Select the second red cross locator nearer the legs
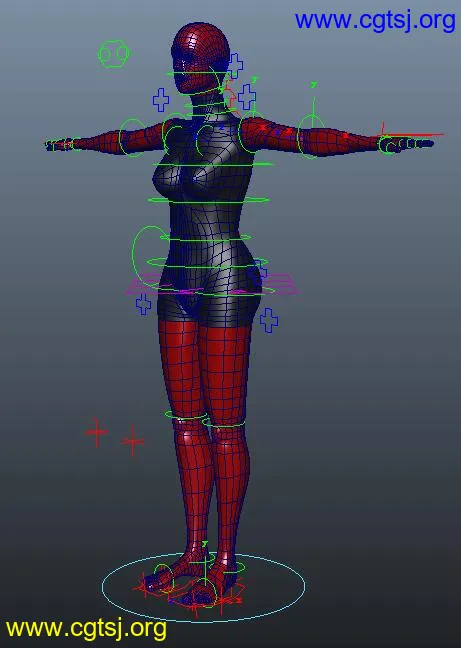 click(133, 441)
